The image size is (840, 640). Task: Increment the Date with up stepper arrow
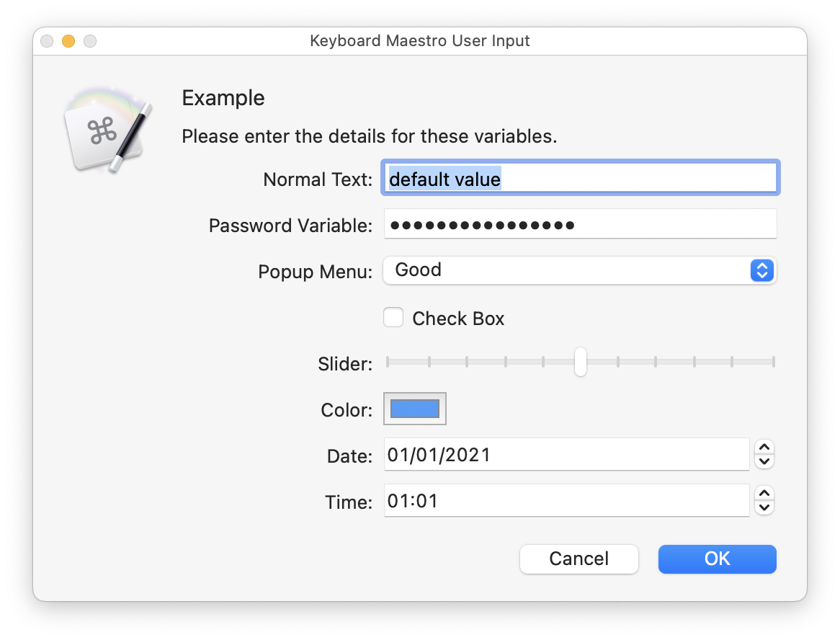tap(764, 448)
